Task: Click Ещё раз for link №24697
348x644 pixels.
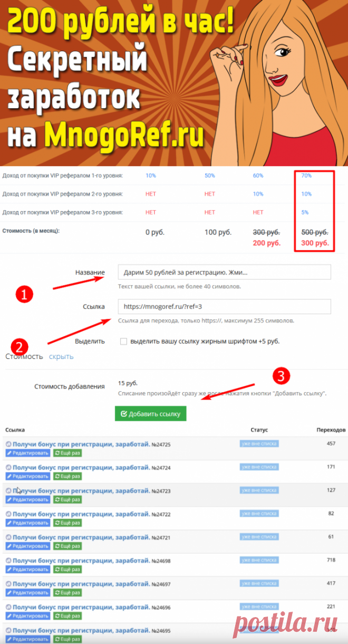Action: click(67, 592)
